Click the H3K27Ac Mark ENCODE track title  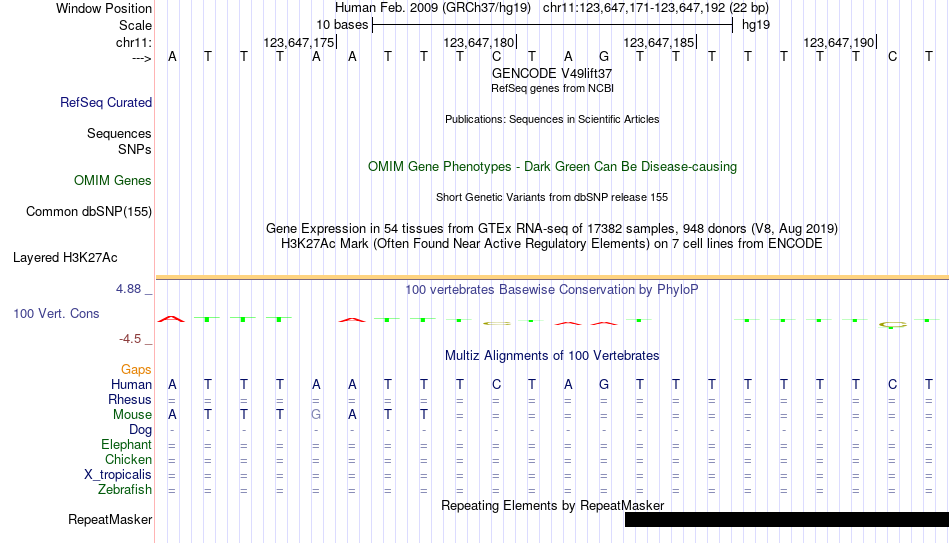click(552, 244)
